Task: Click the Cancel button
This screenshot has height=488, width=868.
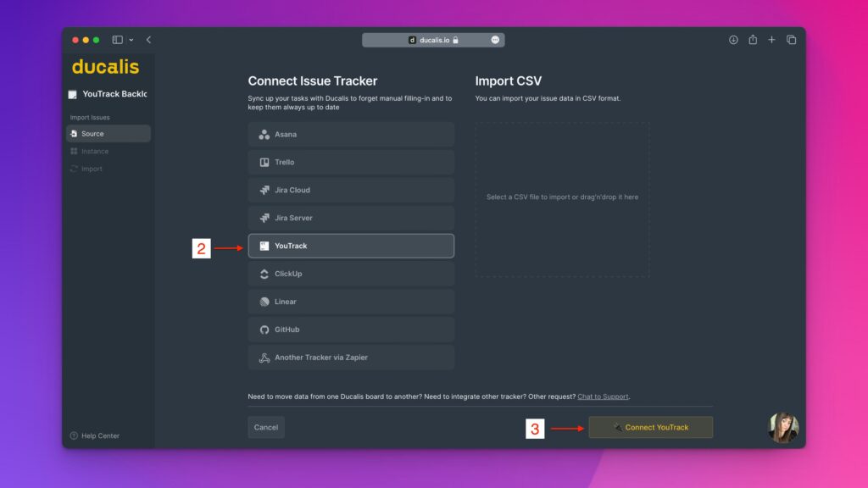Action: (266, 427)
